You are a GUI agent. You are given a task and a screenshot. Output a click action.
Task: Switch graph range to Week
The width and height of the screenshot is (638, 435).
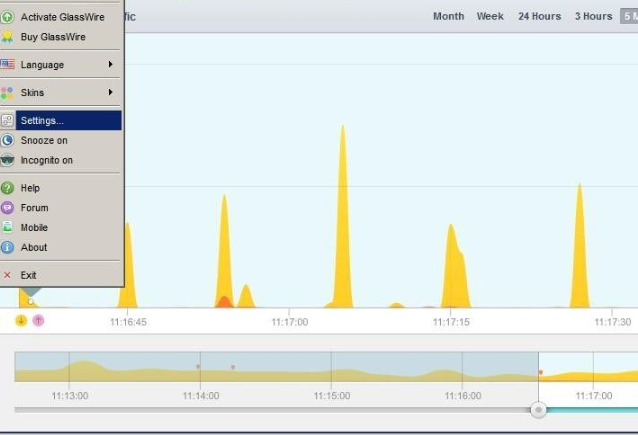(x=490, y=16)
